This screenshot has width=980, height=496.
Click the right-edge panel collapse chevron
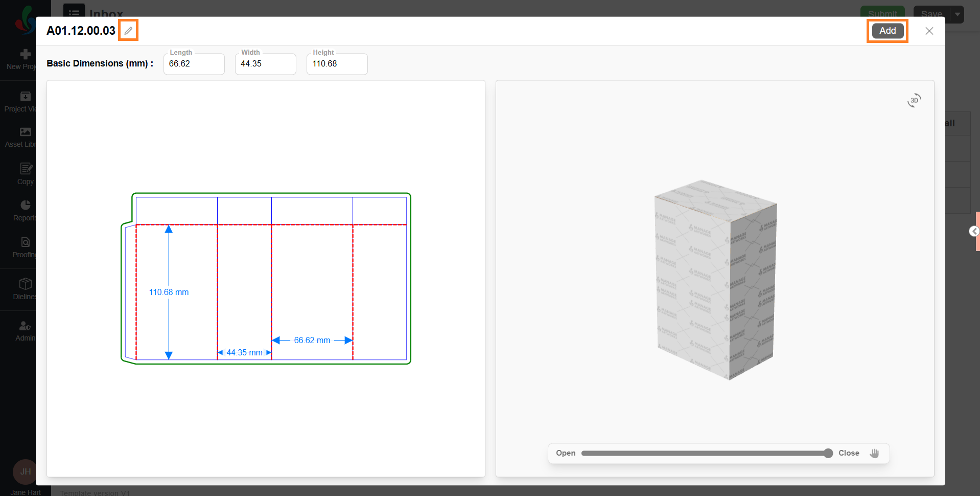974,231
